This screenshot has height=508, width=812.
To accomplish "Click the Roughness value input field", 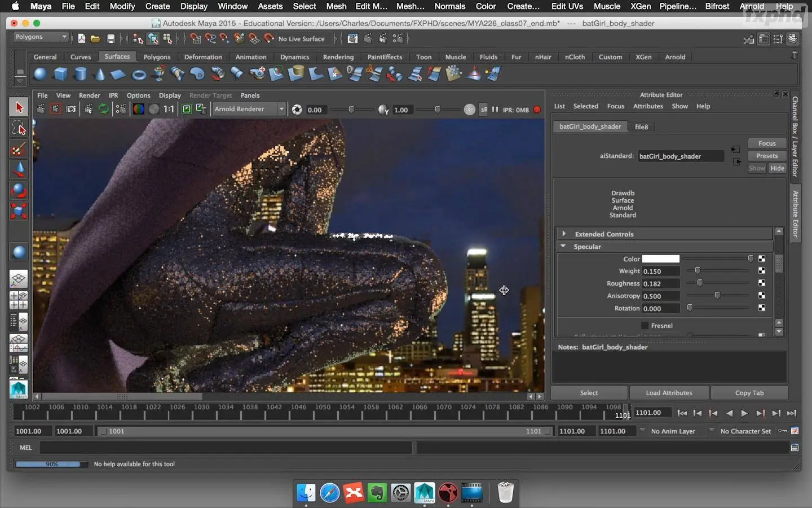I will pos(660,284).
